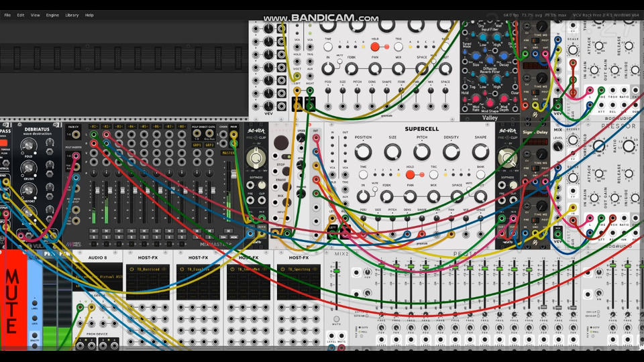644x362 pixels.
Task: Open the Help menu
Action: (x=89, y=15)
